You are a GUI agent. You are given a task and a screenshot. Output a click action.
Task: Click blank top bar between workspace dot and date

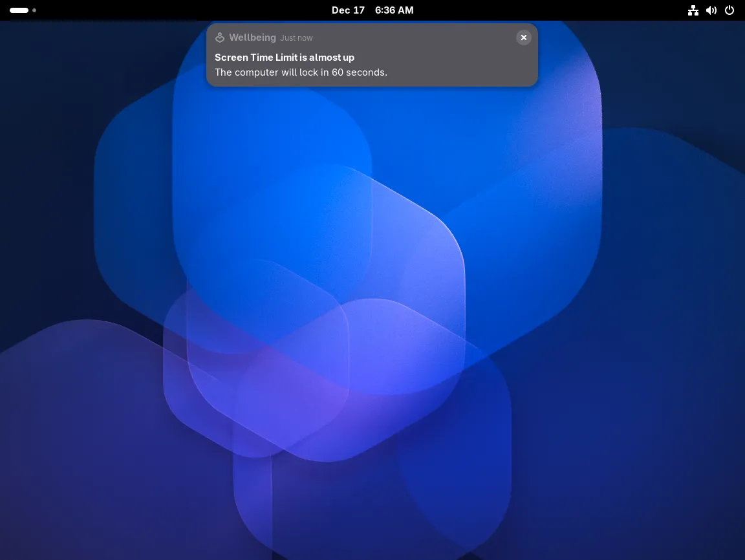(181, 10)
